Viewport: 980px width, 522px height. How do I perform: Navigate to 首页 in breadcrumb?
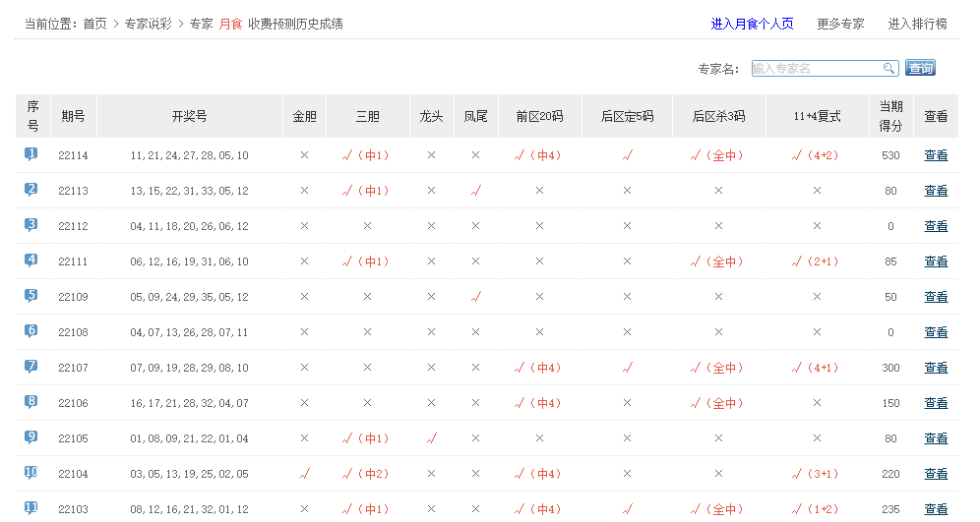tap(94, 24)
